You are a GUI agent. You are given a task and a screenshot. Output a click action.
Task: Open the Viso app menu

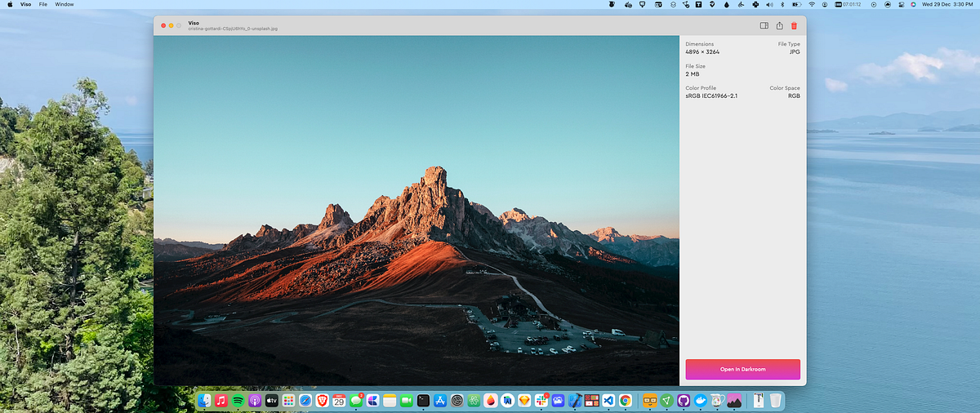pyautogui.click(x=25, y=4)
